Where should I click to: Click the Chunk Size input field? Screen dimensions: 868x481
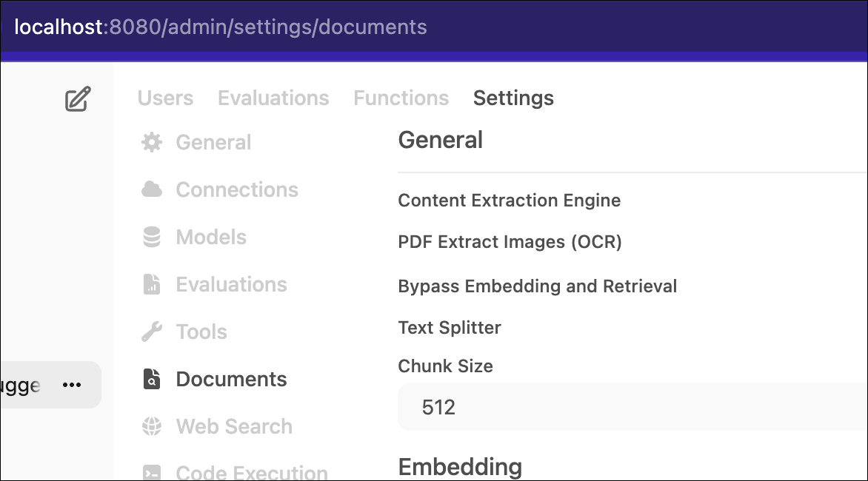[x=632, y=407]
